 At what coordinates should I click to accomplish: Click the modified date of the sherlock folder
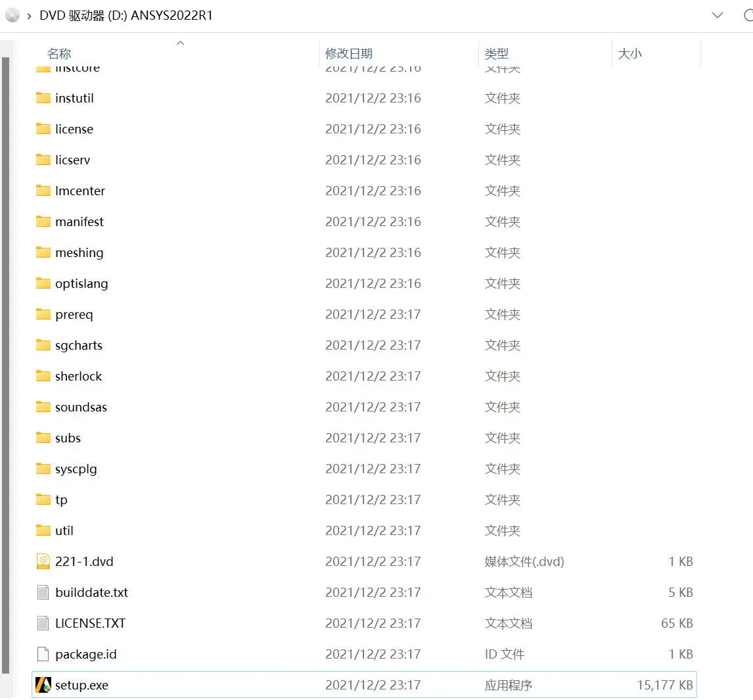pyautogui.click(x=373, y=376)
